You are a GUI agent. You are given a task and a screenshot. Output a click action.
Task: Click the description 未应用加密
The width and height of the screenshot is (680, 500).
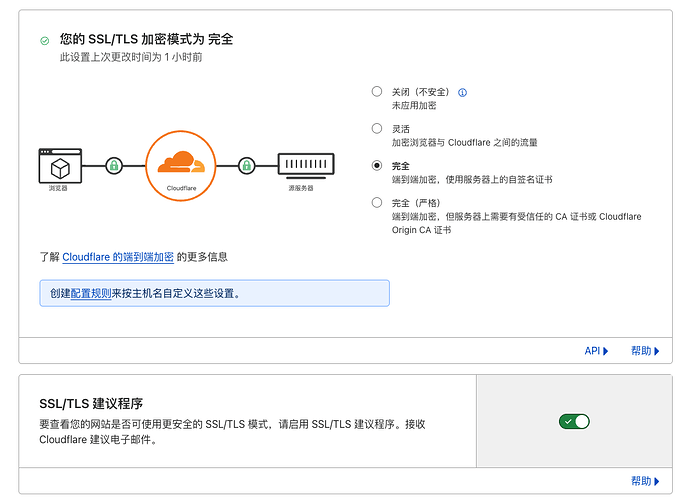tap(414, 105)
